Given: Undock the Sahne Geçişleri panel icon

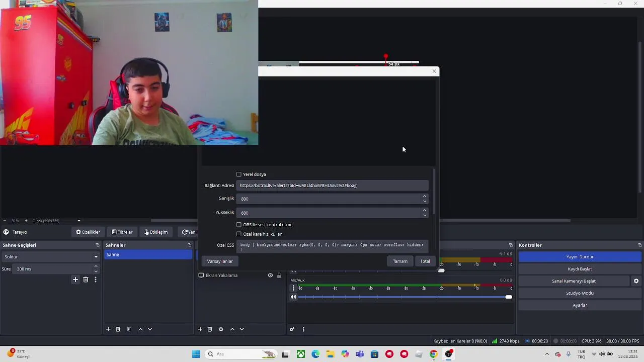Looking at the screenshot, I should (x=98, y=245).
